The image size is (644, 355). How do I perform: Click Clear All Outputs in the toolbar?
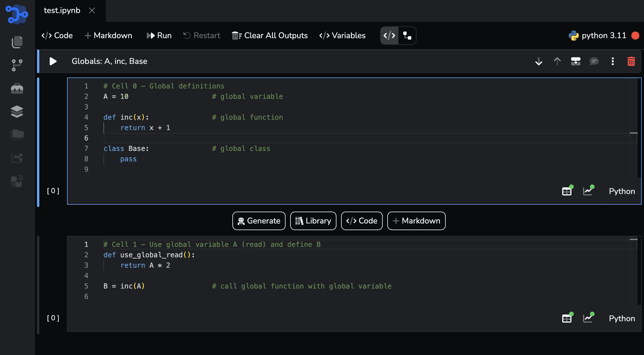269,35
